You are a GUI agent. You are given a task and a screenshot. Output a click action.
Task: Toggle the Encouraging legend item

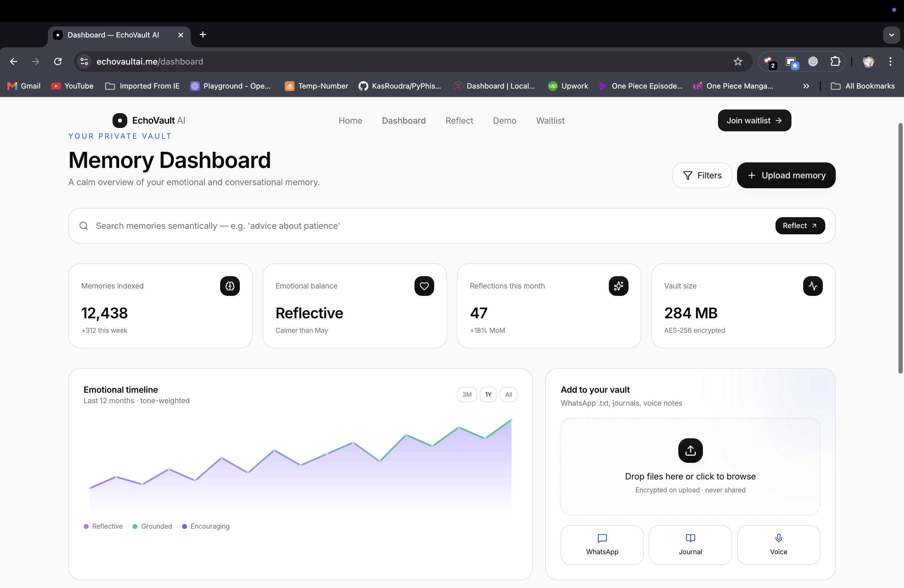coord(206,526)
